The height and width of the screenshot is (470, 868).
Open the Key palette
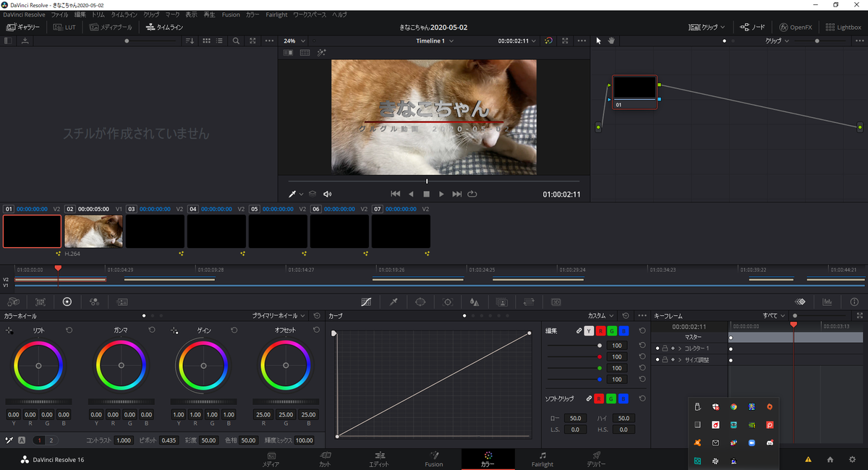502,302
